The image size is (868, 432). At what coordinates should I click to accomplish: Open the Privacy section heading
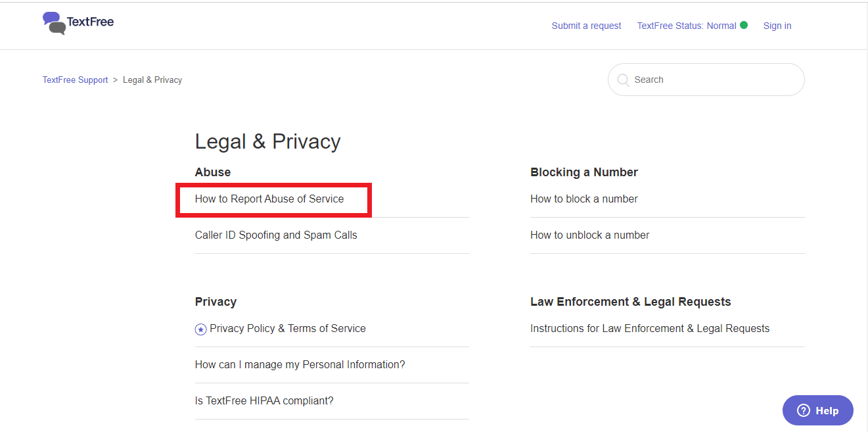(216, 302)
